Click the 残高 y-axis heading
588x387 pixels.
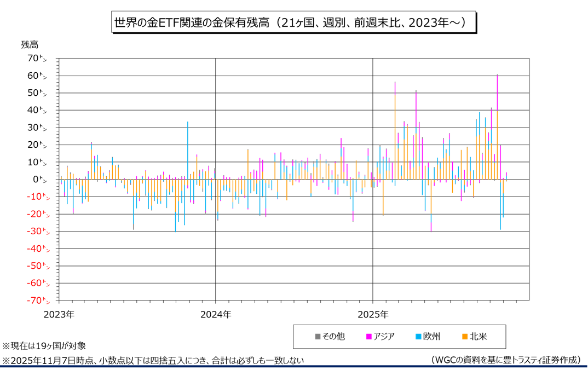click(30, 44)
